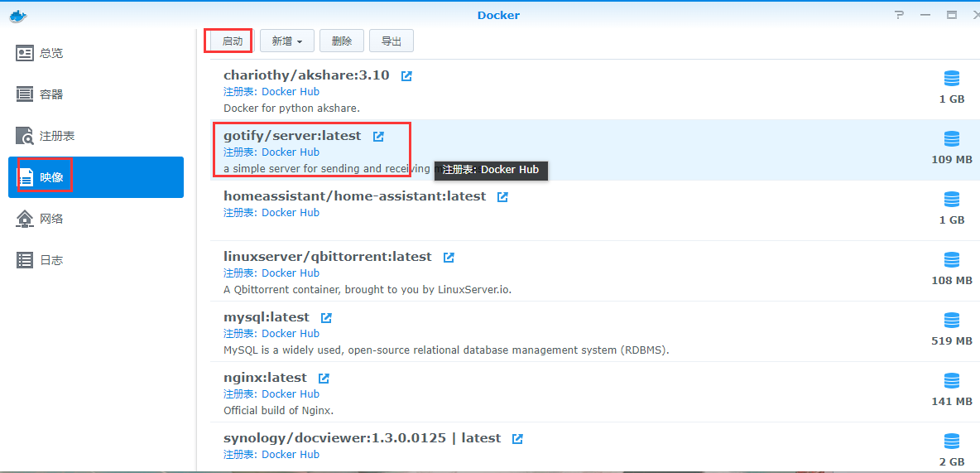The image size is (980, 473).
Task: Select the mysql:latest image name
Action: [x=267, y=317]
